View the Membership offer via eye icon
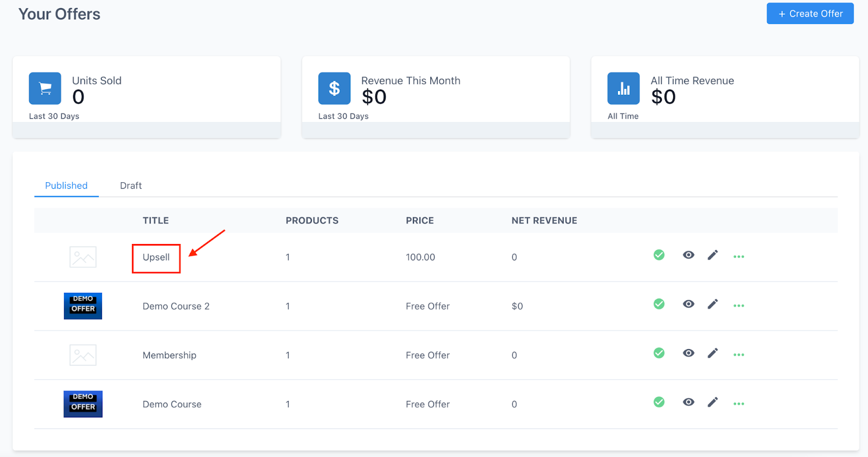 coord(688,353)
